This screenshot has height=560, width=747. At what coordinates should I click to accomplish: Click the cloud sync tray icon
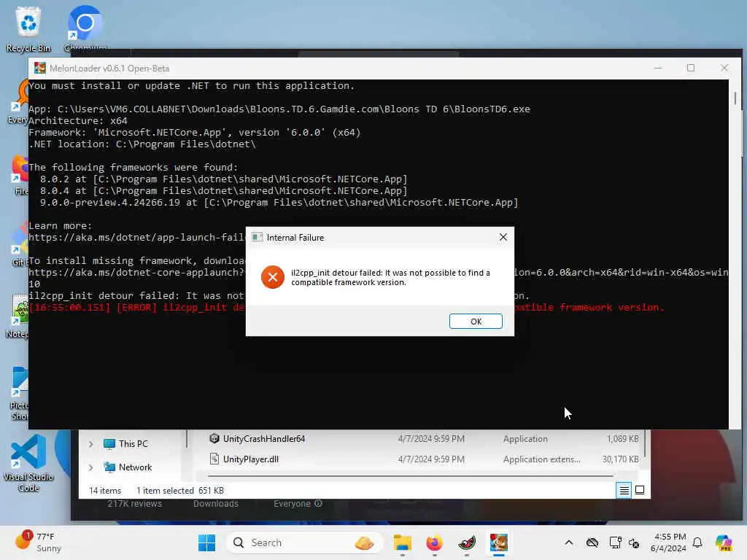(592, 542)
